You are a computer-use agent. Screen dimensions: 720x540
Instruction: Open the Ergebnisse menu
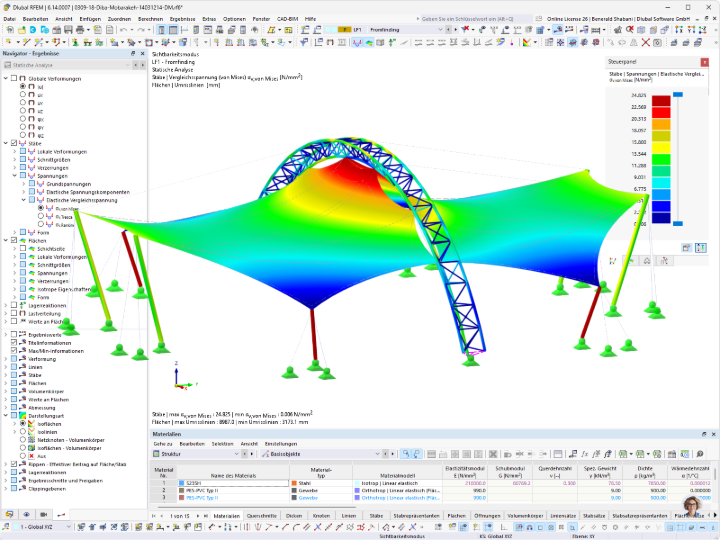point(182,19)
